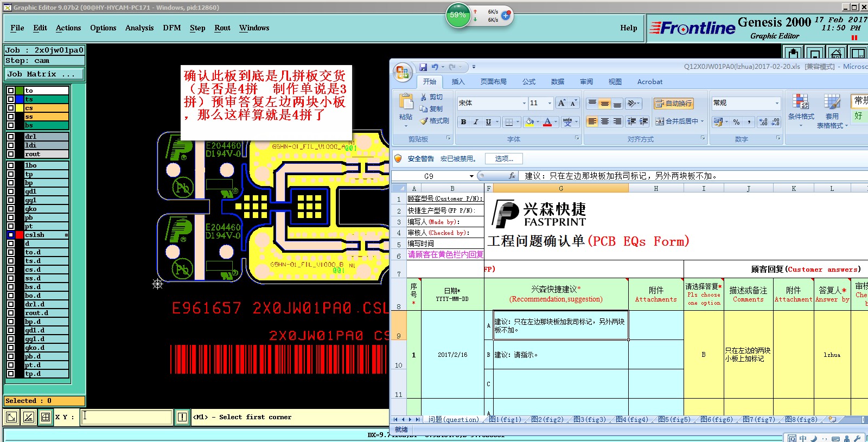Apply italic formatting in Excel ribbon

[x=476, y=122]
